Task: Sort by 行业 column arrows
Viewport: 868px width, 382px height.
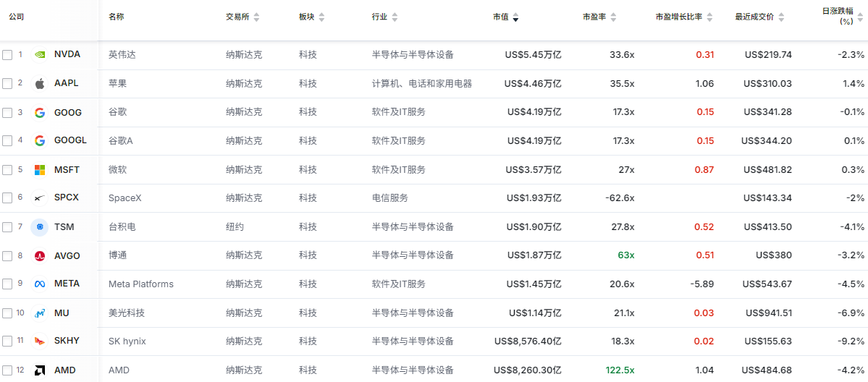Action: pos(394,17)
